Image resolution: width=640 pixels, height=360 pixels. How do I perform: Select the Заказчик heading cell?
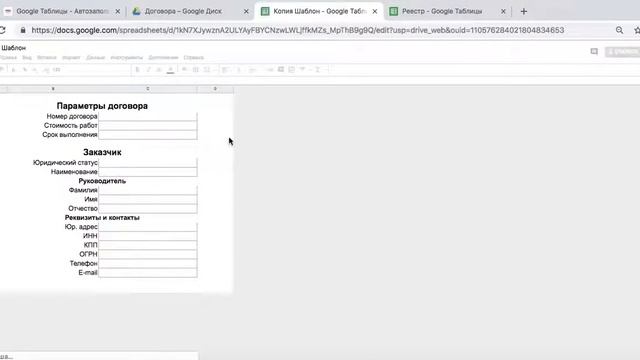(x=102, y=152)
